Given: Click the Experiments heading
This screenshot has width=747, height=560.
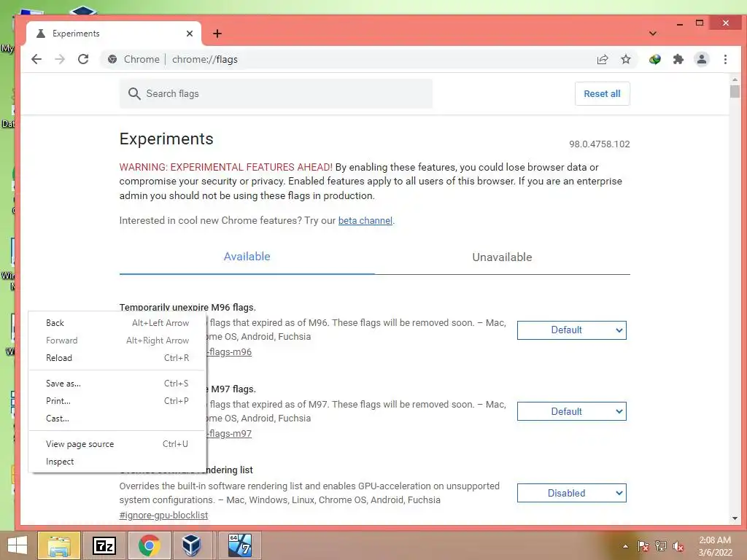Looking at the screenshot, I should [166, 139].
